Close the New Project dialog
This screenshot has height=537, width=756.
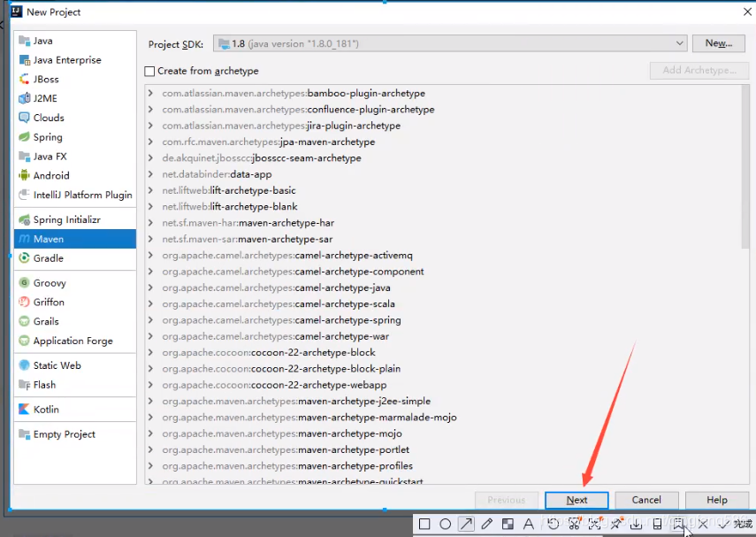747,12
